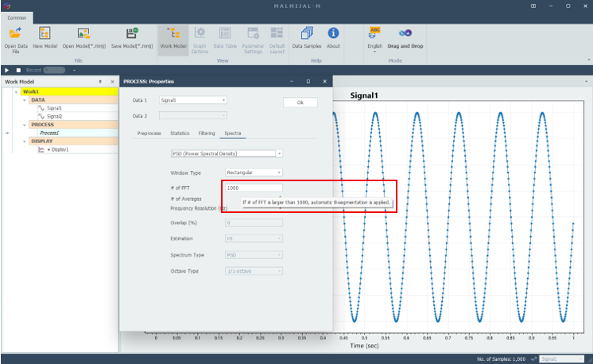
Task: Toggle the Work Model panel button
Action: pyautogui.click(x=173, y=34)
